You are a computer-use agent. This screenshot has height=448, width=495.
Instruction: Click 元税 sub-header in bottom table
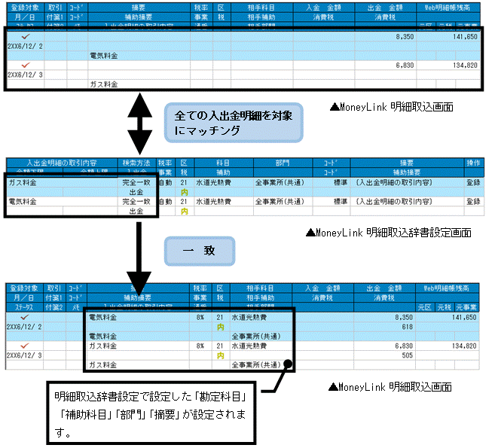[x=445, y=307]
